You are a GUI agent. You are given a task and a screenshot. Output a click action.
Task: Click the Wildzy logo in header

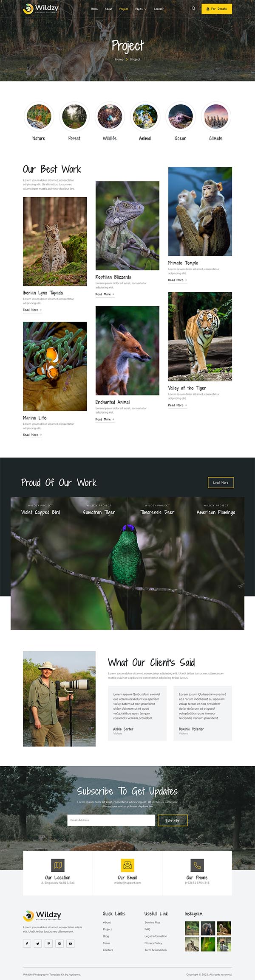(x=41, y=8)
